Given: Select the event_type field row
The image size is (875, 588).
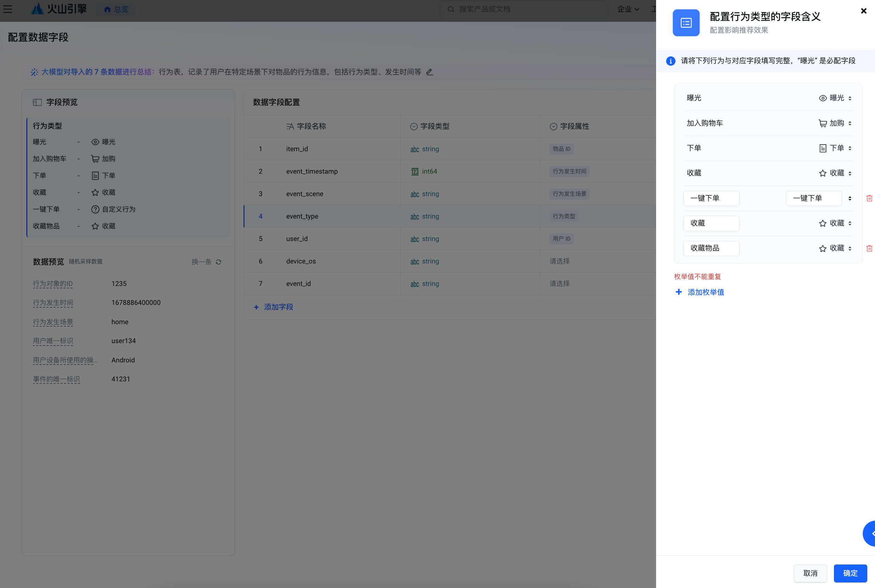Looking at the screenshot, I should click(302, 216).
